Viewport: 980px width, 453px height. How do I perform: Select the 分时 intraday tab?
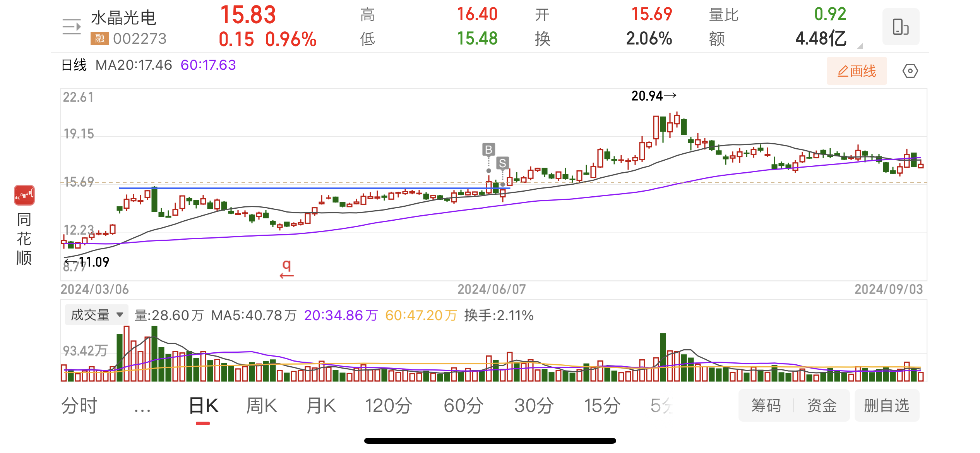(79, 406)
